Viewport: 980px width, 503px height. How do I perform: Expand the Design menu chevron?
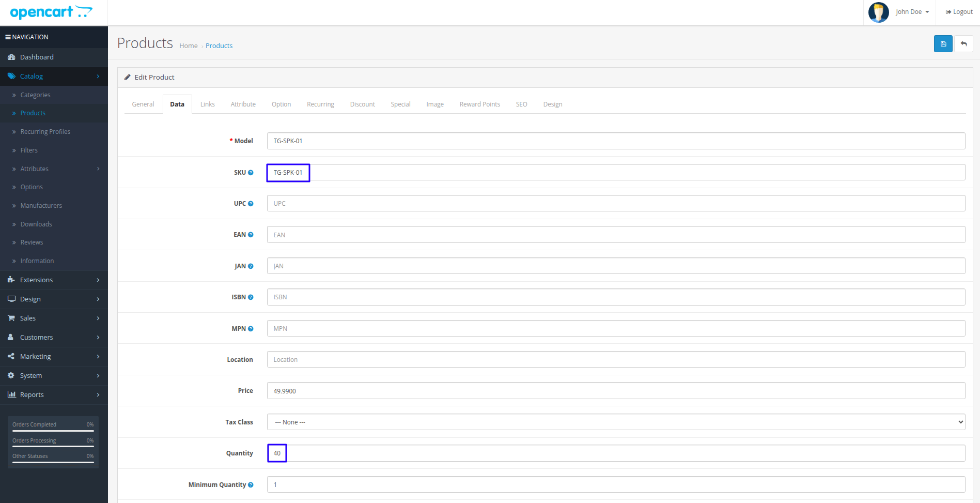click(98, 299)
